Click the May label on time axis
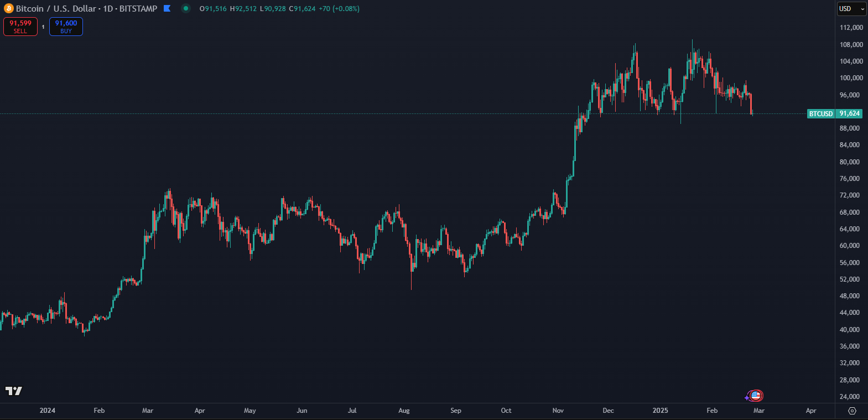The height and width of the screenshot is (420, 868). pos(250,411)
